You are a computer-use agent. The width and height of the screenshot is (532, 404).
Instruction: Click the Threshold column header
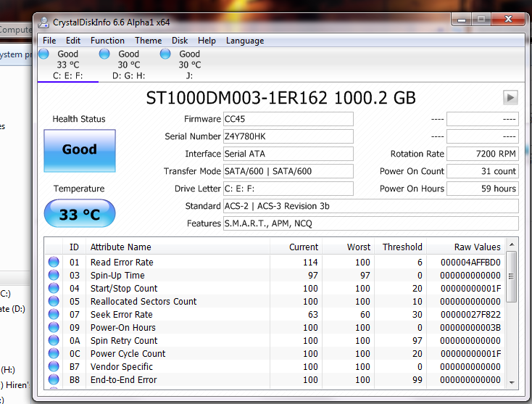click(400, 247)
